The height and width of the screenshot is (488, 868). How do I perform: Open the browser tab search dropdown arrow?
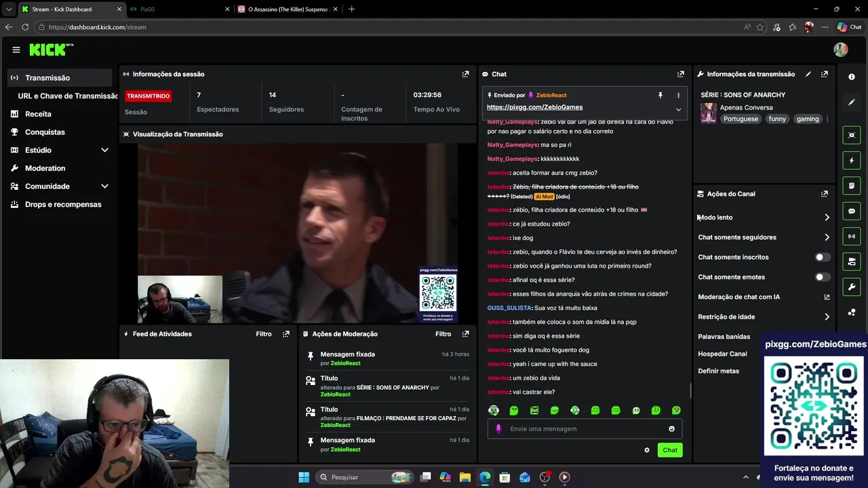(x=9, y=9)
